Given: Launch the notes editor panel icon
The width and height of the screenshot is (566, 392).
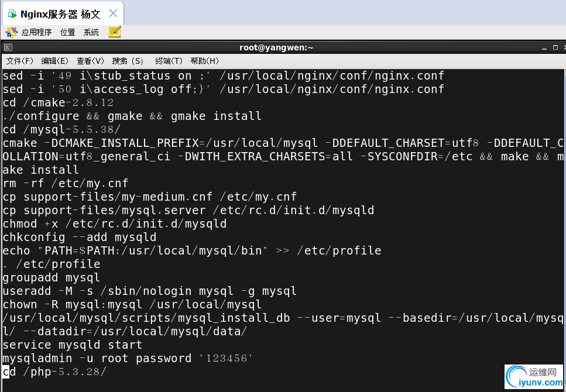Looking at the screenshot, I should tap(114, 32).
